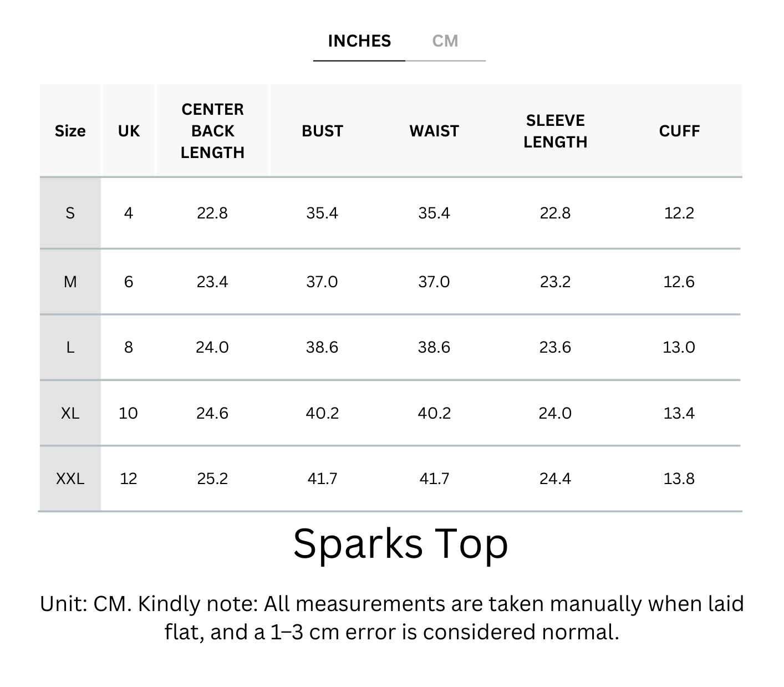Switch to the CM tab
The height and width of the screenshot is (687, 784).
[445, 42]
